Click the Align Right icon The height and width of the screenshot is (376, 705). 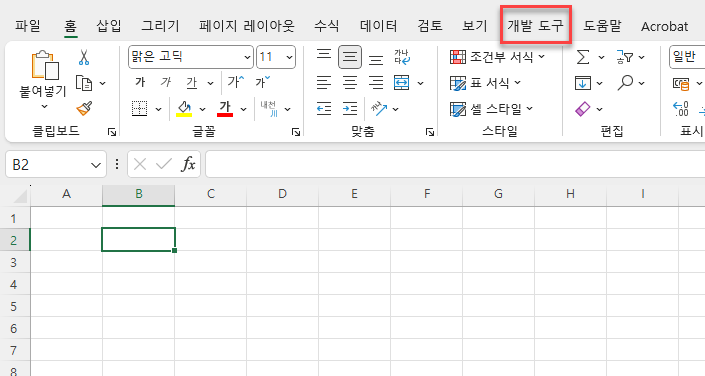tap(376, 83)
